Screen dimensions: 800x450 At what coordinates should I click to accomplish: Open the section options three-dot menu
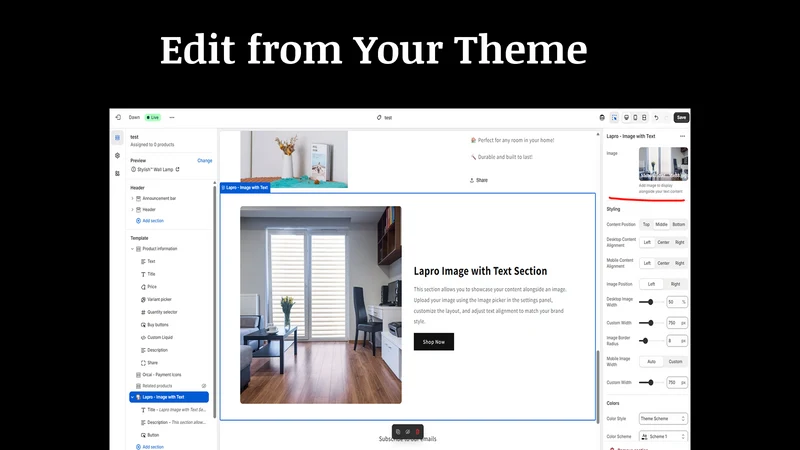point(683,136)
